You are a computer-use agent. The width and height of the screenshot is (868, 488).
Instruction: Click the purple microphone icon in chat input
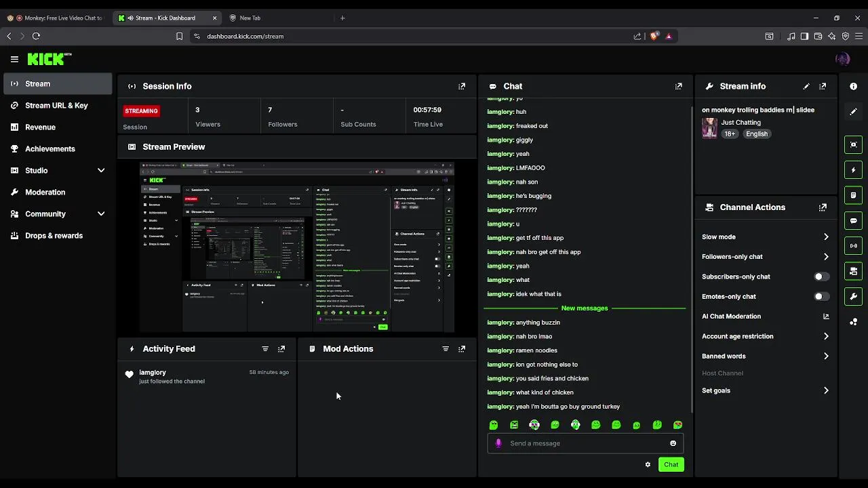[x=498, y=443]
